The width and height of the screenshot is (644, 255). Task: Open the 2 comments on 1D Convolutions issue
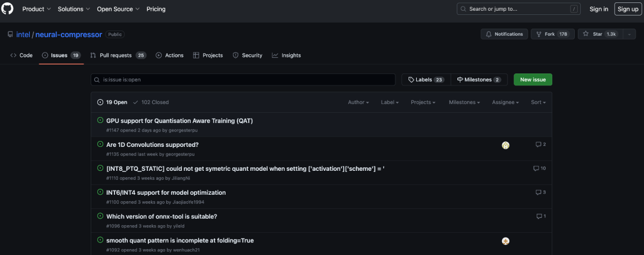tap(540, 145)
